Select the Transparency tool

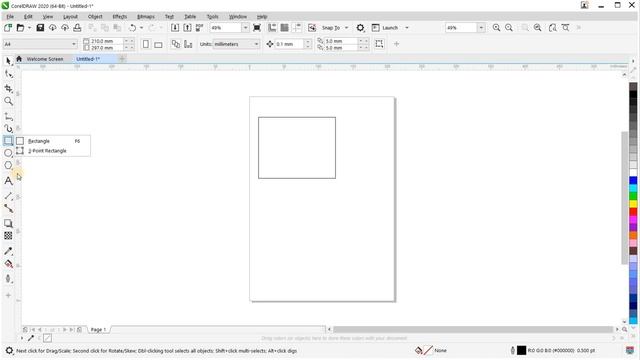(x=8, y=236)
